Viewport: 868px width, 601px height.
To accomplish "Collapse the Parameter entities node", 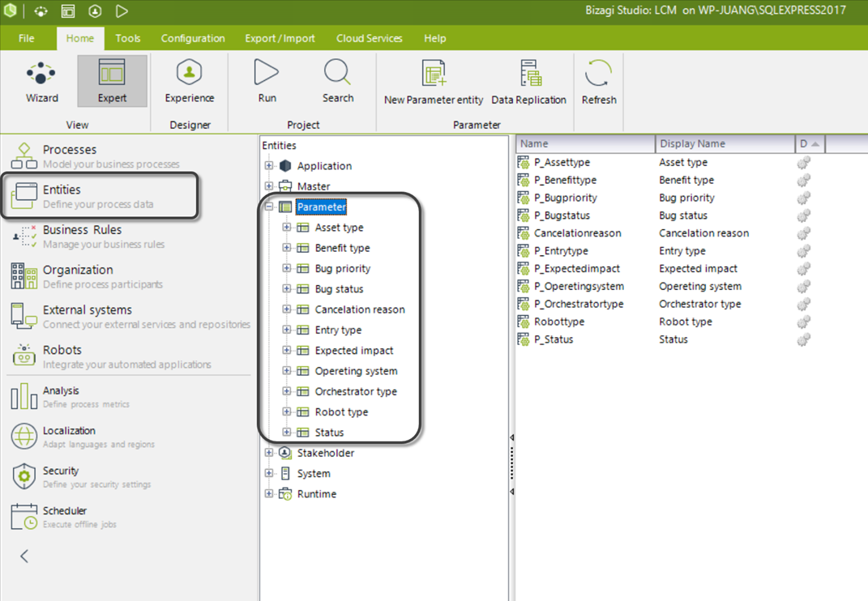I will click(269, 207).
